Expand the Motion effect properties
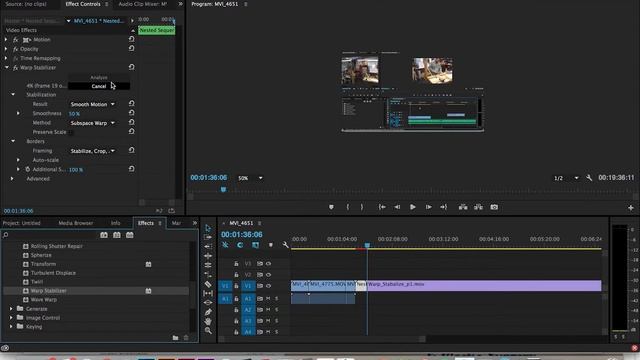Screen dimensions: 640x360 pos(6,40)
